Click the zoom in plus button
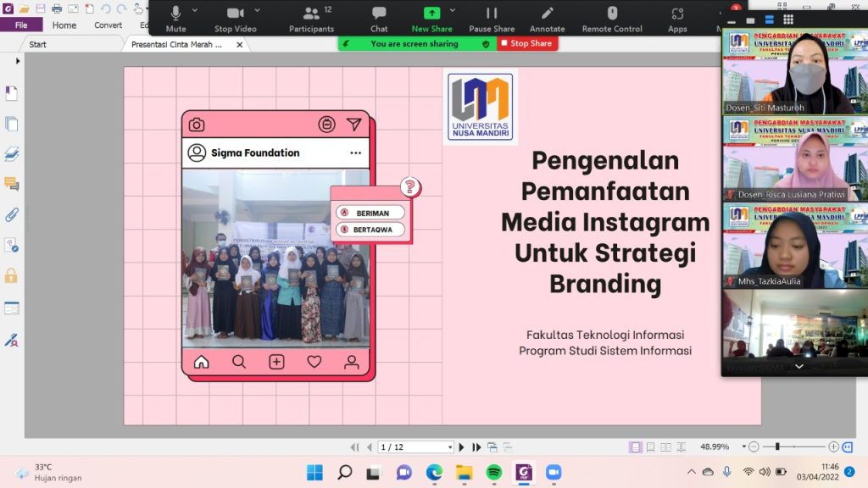868x488 pixels. [x=834, y=446]
